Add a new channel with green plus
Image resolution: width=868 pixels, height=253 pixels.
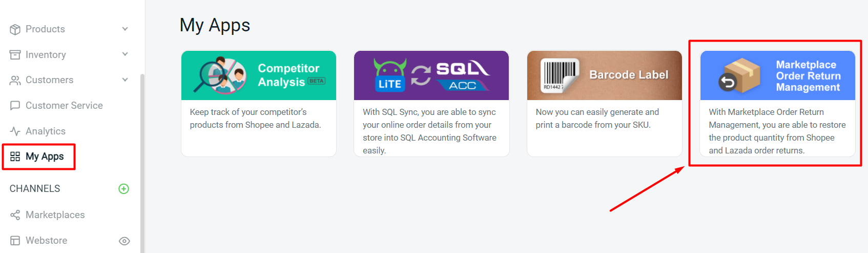tap(123, 189)
